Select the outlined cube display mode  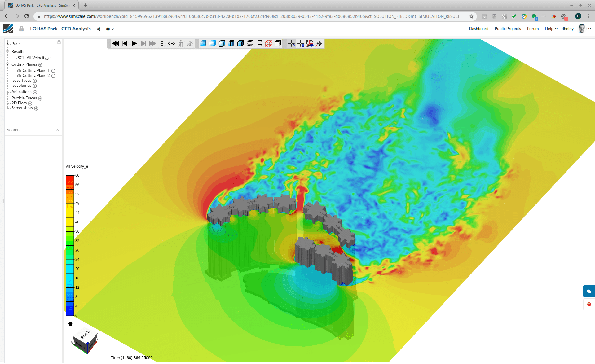tap(222, 43)
